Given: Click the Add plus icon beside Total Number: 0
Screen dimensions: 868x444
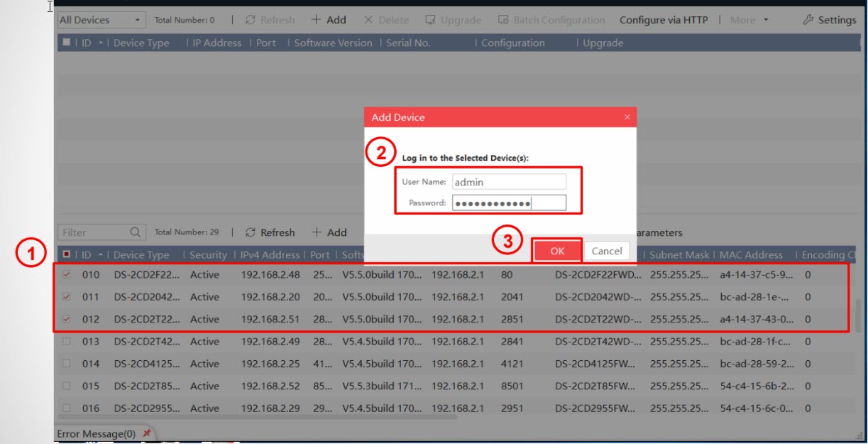Looking at the screenshot, I should (x=316, y=20).
